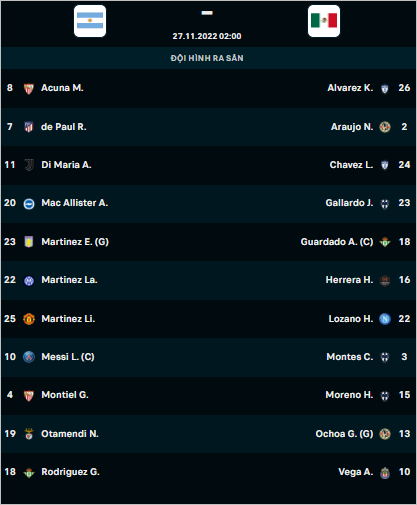This screenshot has height=505, width=417.
Task: Select Alvarez K. from Mexico lineup
Action: [x=350, y=88]
